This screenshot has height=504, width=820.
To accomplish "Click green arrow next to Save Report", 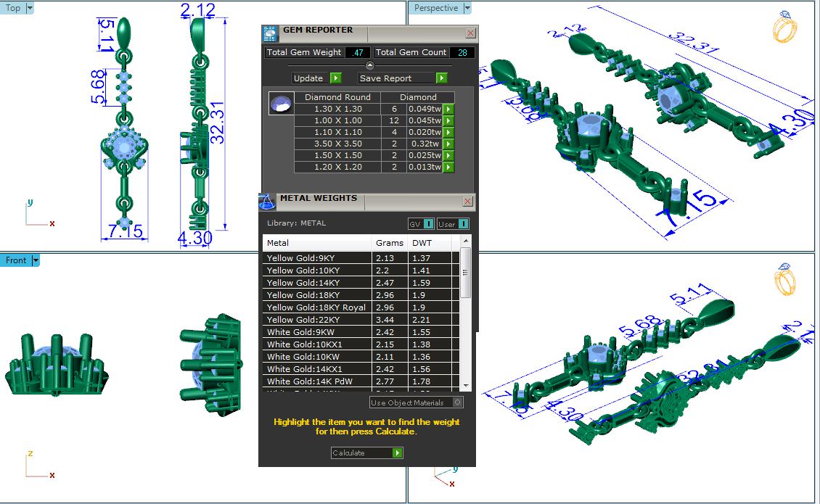I will click(x=441, y=78).
